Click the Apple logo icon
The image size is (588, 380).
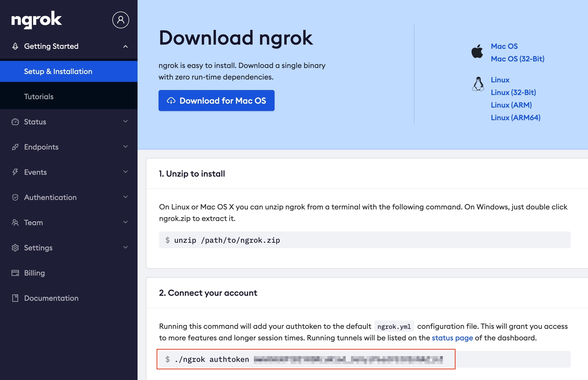477,51
